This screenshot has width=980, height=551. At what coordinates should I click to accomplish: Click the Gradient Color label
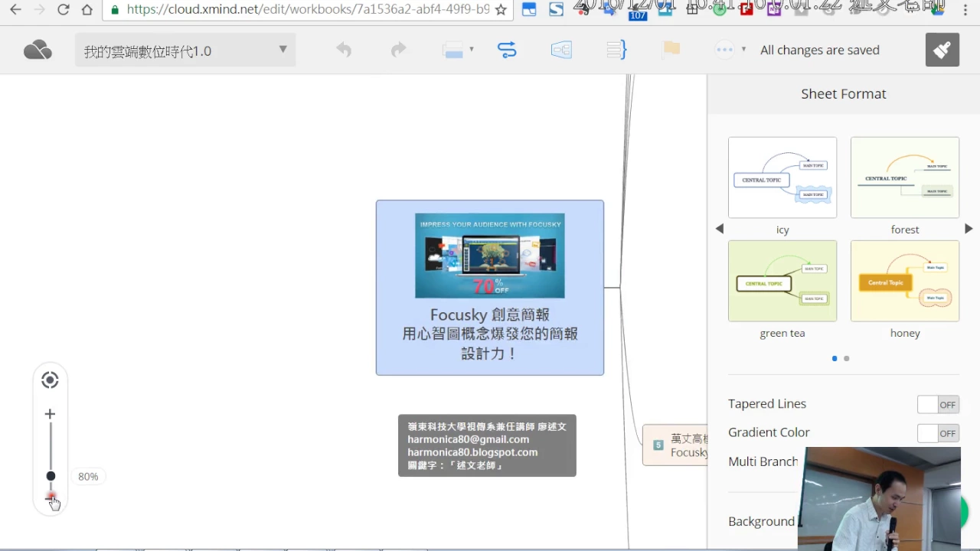(769, 432)
